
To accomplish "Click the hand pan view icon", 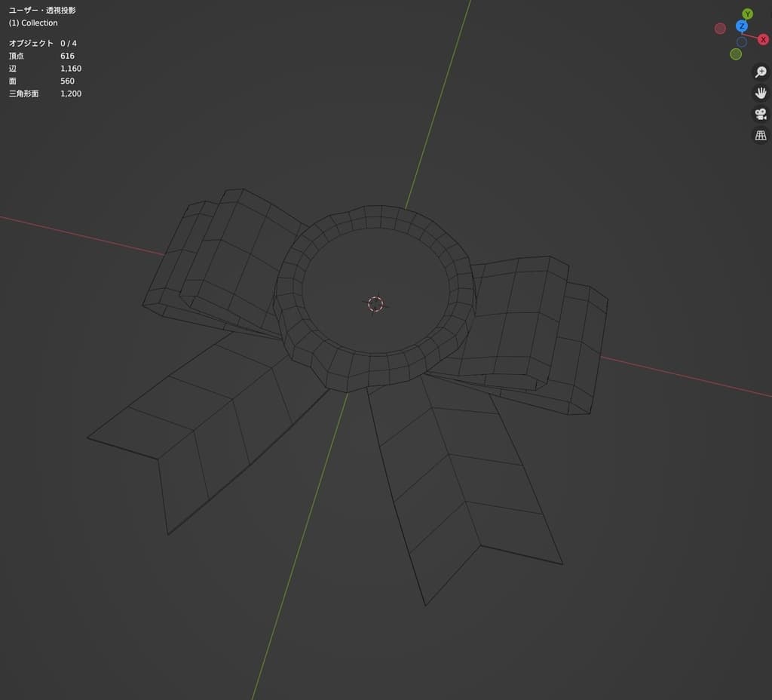I will (x=761, y=93).
